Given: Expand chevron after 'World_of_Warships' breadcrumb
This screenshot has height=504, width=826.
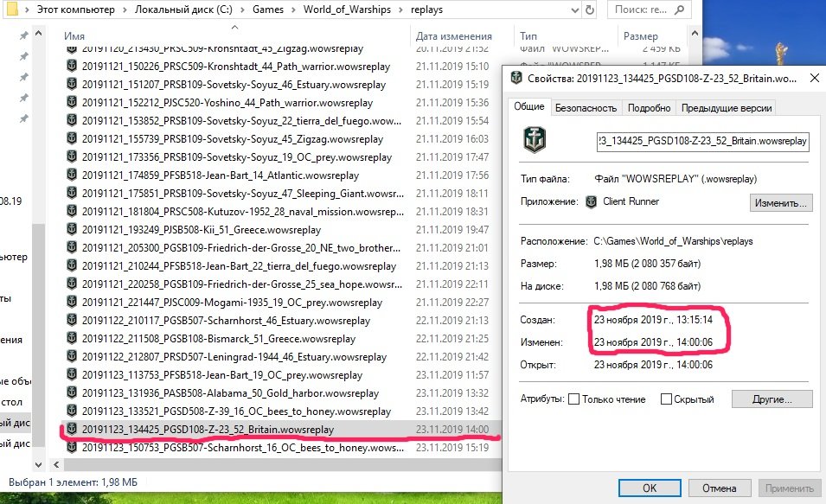Looking at the screenshot, I should (x=400, y=10).
